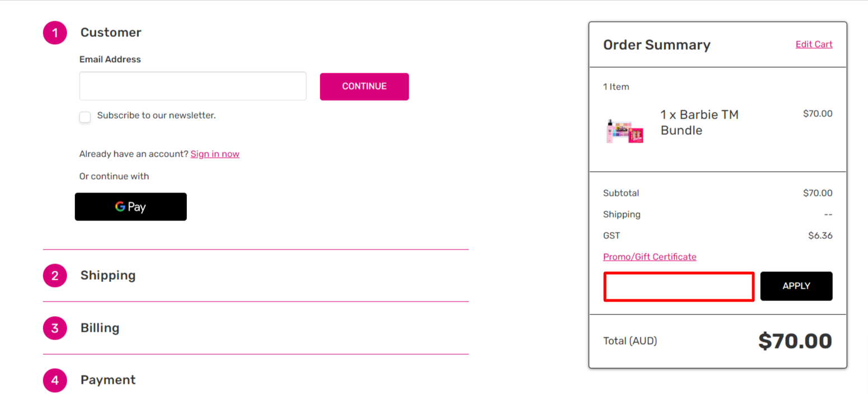Viewport: 868px width, 409px height.
Task: Click the Barbie TM Bundle item name
Action: tap(699, 123)
